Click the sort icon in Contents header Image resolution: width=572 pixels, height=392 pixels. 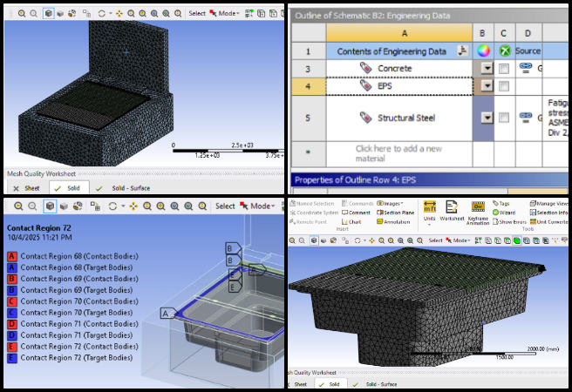461,51
